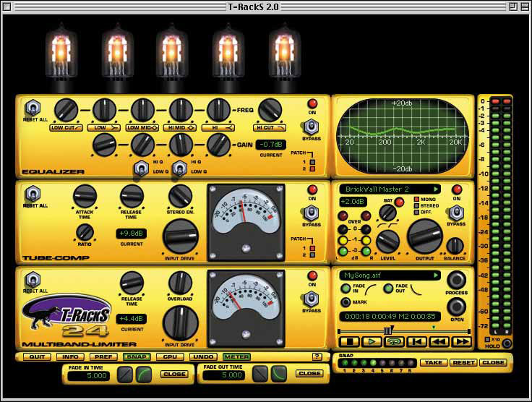The height and width of the screenshot is (402, 532).
Task: Select linear fade in curve shape
Action: [x=125, y=375]
